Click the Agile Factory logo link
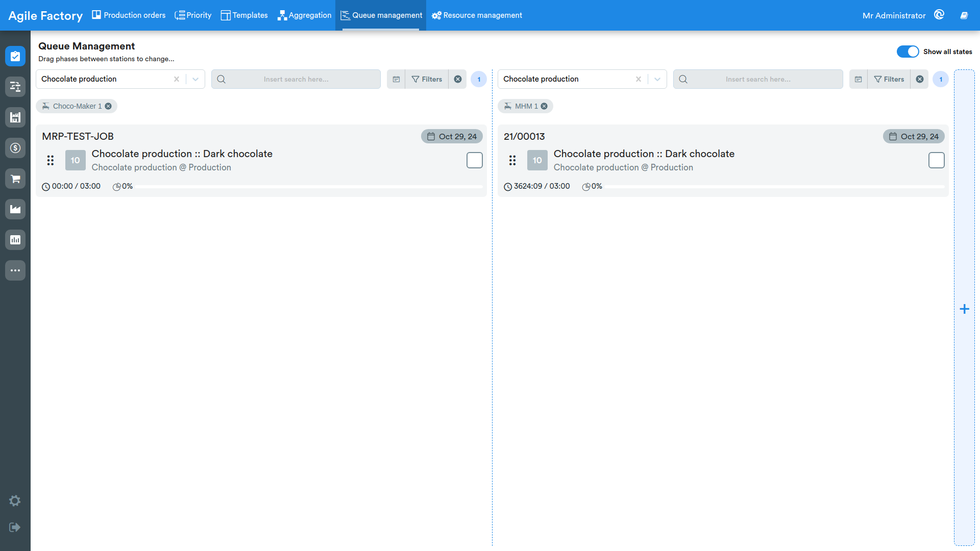The height and width of the screenshot is (551, 980). pyautogui.click(x=45, y=15)
